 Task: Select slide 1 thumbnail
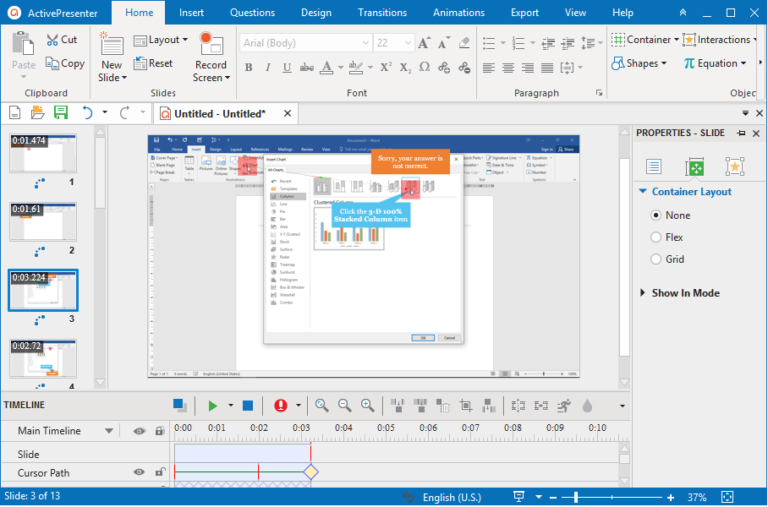43,153
